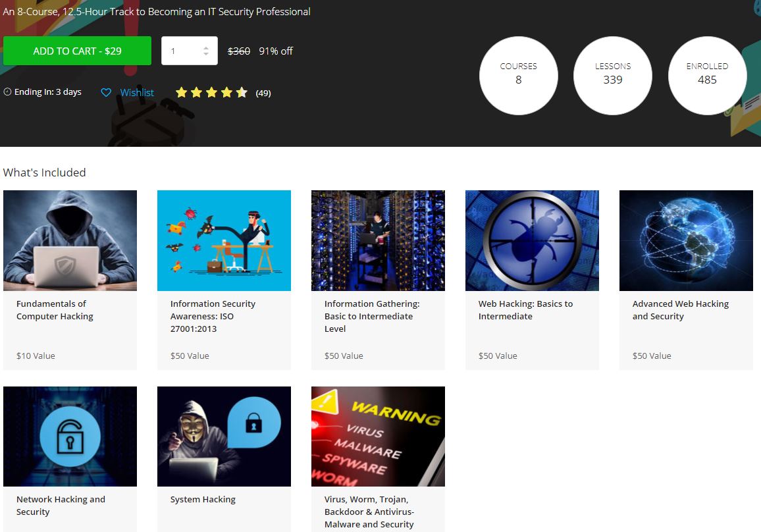Click the lock speech bubble on System Hacking
Viewport: 761px width, 532px height.
[254, 425]
